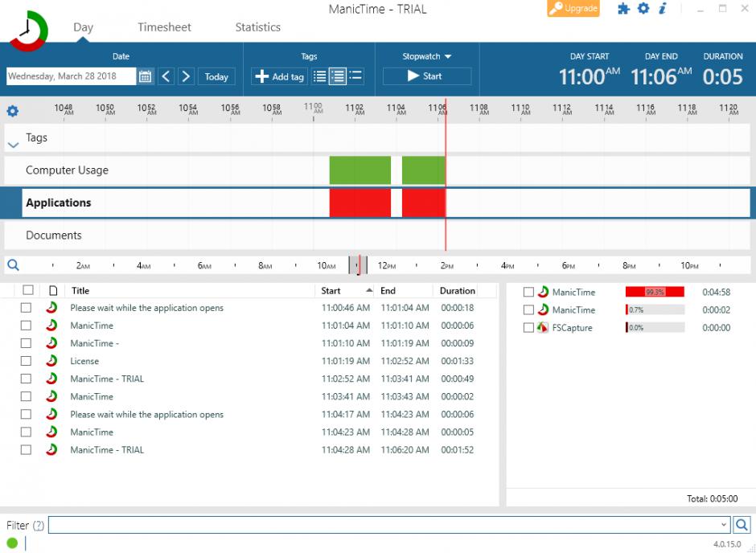Click version number 4.0.15.0
The image size is (756, 553).
click(x=727, y=544)
